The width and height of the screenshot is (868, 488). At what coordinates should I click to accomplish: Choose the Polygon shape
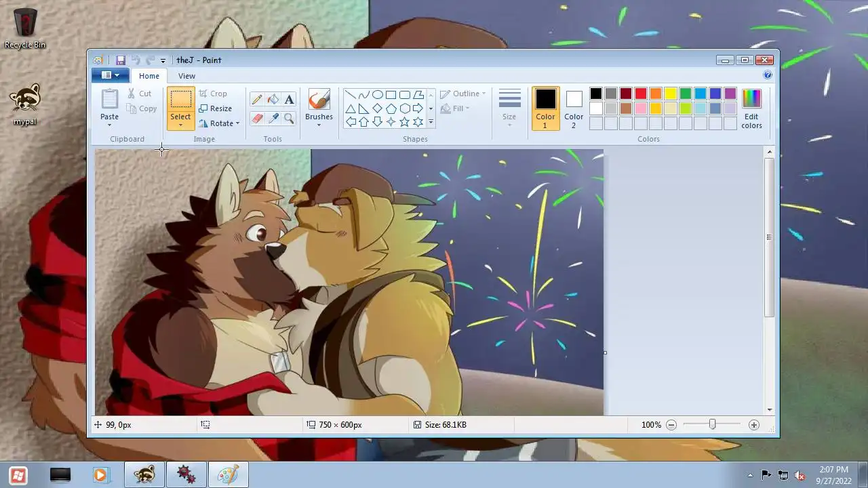tap(418, 95)
